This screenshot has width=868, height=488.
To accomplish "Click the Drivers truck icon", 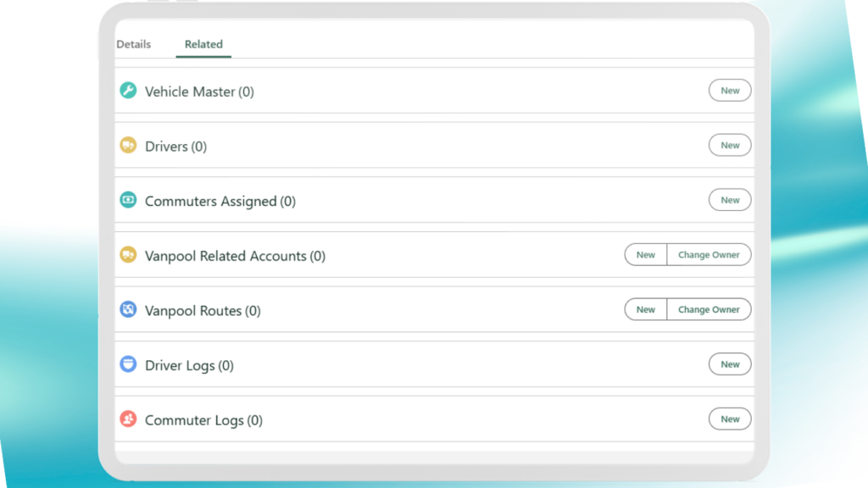I will (128, 146).
